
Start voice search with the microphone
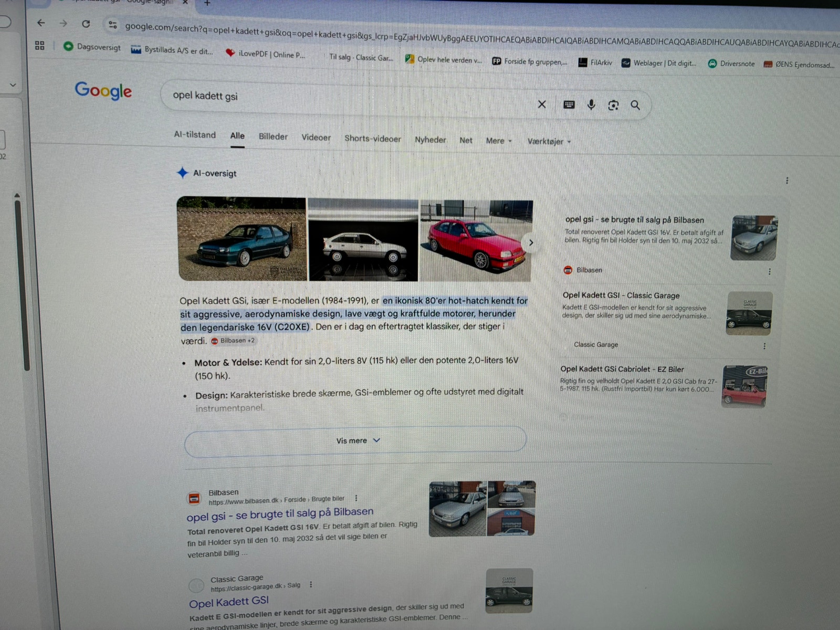pyautogui.click(x=591, y=104)
